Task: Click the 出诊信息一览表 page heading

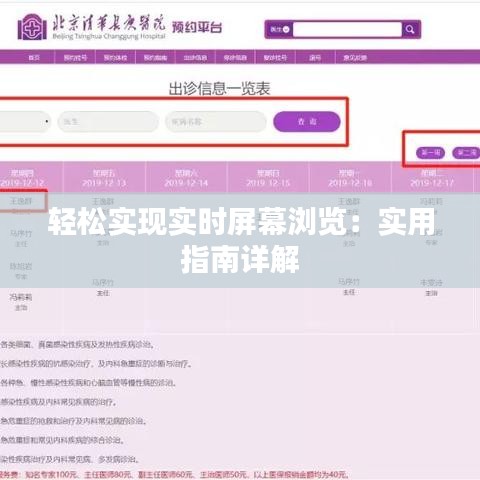Action: point(219,89)
